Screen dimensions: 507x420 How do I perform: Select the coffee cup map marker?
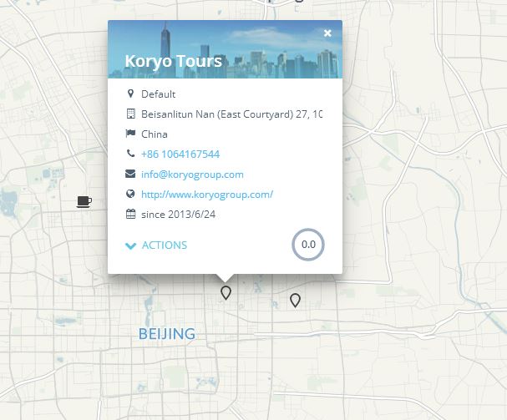pyautogui.click(x=84, y=202)
